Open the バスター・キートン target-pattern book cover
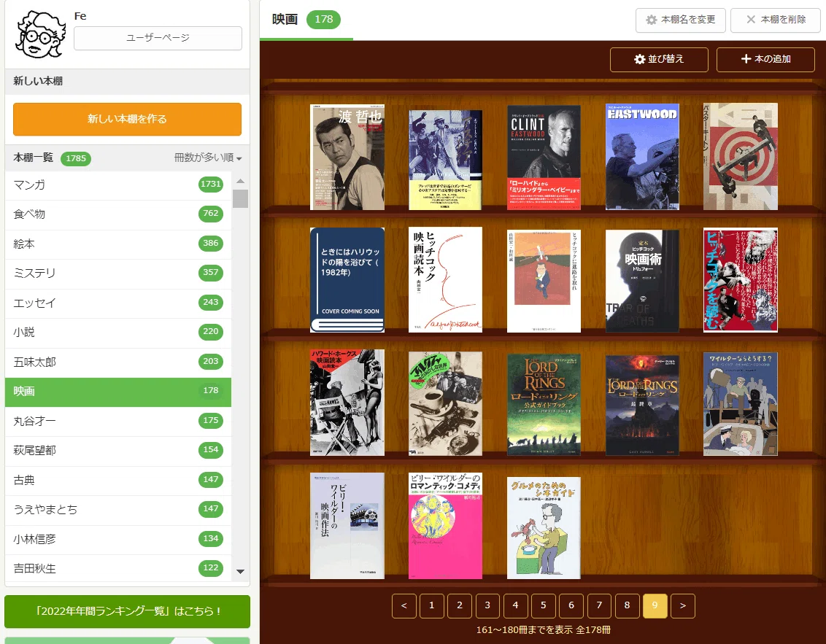The width and height of the screenshot is (826, 644). point(740,156)
